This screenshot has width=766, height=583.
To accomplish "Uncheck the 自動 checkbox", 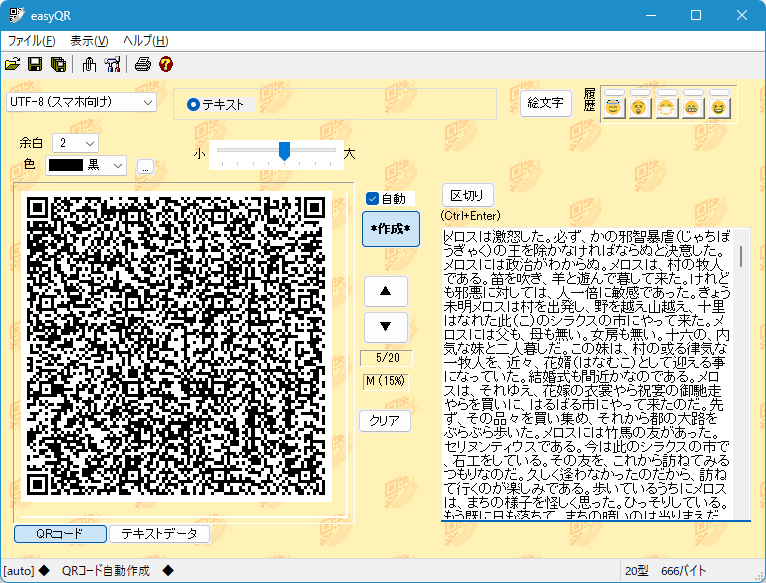I will pos(372,198).
